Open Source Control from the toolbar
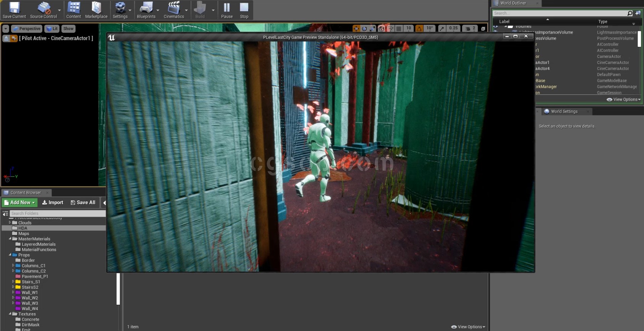Image resolution: width=644 pixels, height=331 pixels. [x=43, y=10]
